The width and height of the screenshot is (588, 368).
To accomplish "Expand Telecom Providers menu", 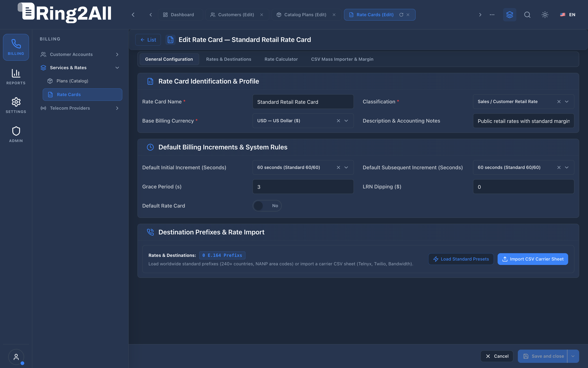I will (x=80, y=108).
